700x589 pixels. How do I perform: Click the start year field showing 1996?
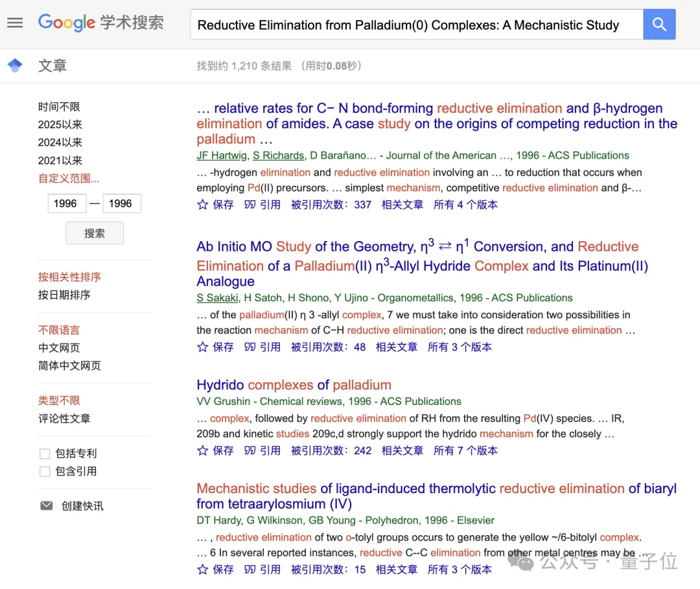click(x=65, y=203)
